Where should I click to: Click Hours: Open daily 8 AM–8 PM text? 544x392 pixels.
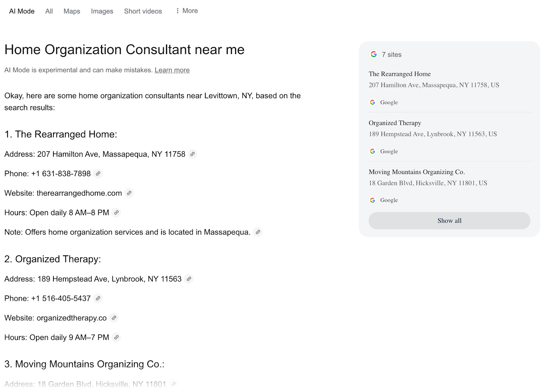(x=57, y=212)
